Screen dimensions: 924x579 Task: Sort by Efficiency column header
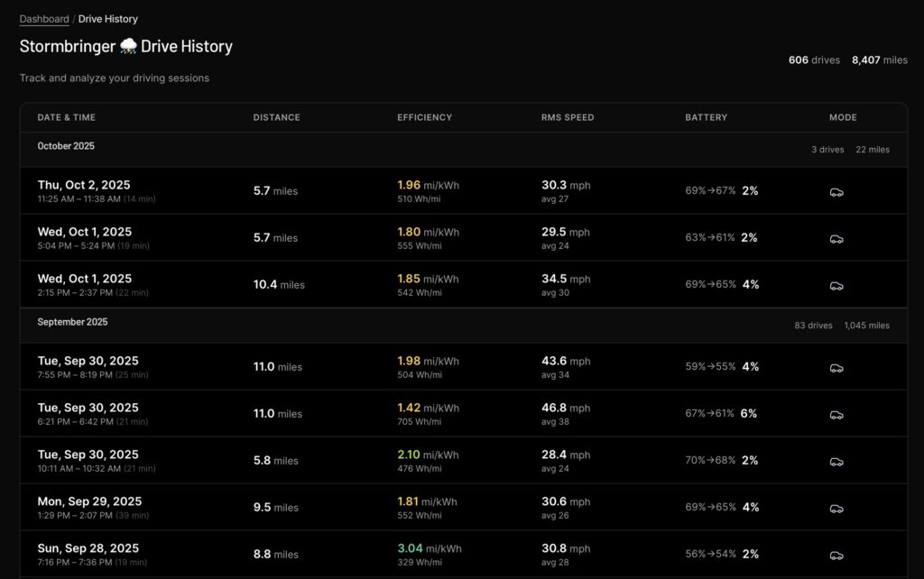(x=424, y=117)
